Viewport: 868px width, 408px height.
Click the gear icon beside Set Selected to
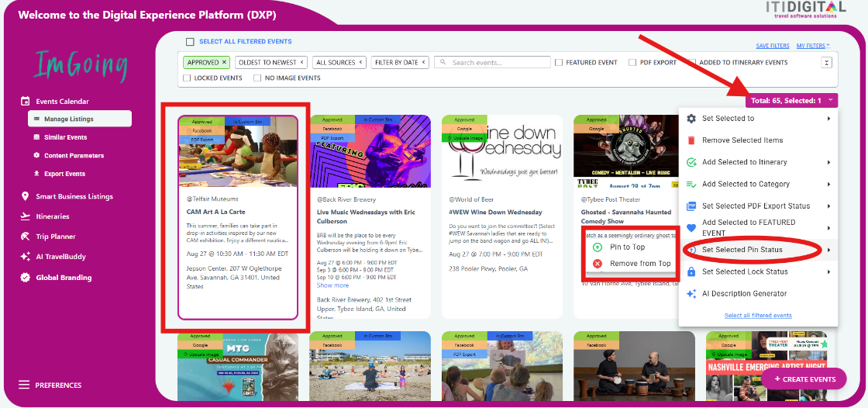click(x=691, y=119)
